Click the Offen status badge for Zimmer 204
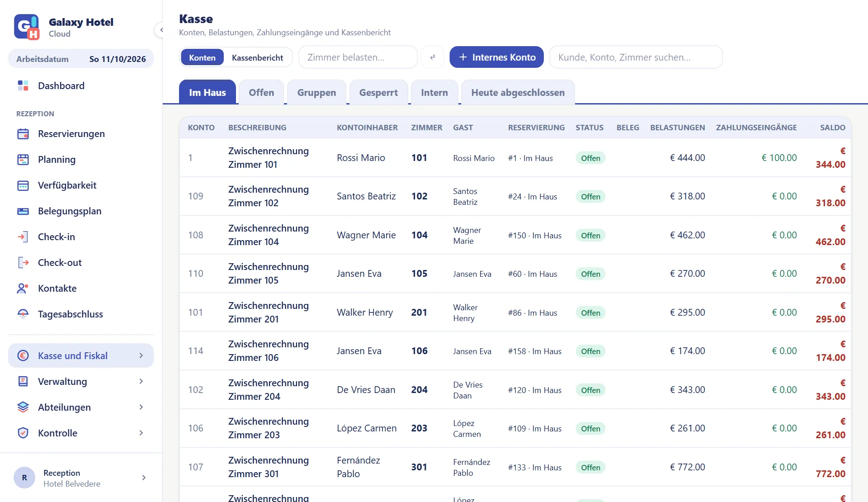The width and height of the screenshot is (868, 502). tap(590, 390)
